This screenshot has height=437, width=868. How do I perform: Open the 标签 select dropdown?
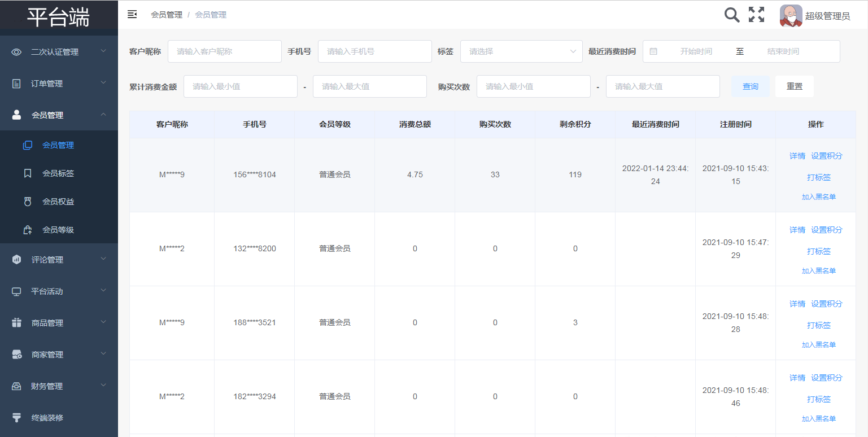pyautogui.click(x=521, y=51)
